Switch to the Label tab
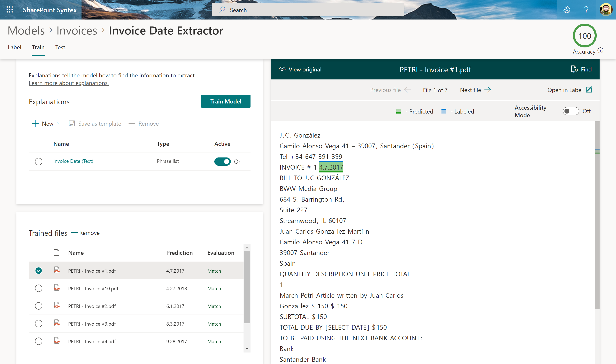The height and width of the screenshot is (364, 616). coord(14,47)
